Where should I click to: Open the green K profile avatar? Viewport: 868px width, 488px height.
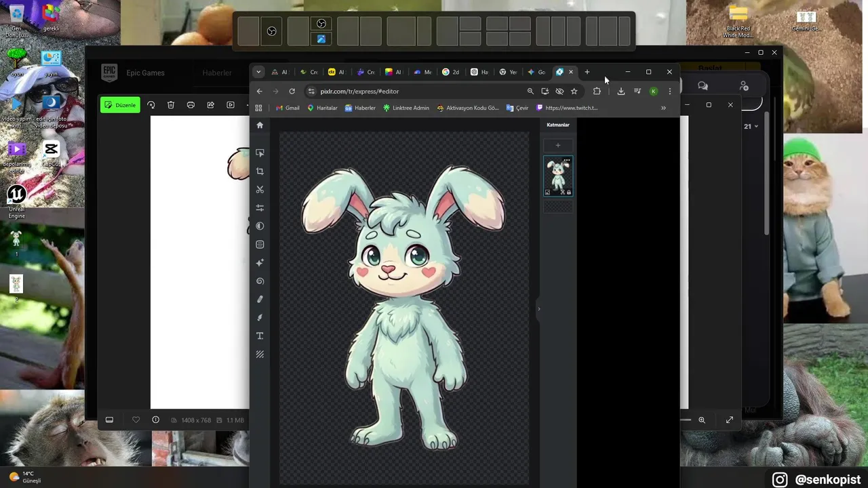pyautogui.click(x=653, y=91)
